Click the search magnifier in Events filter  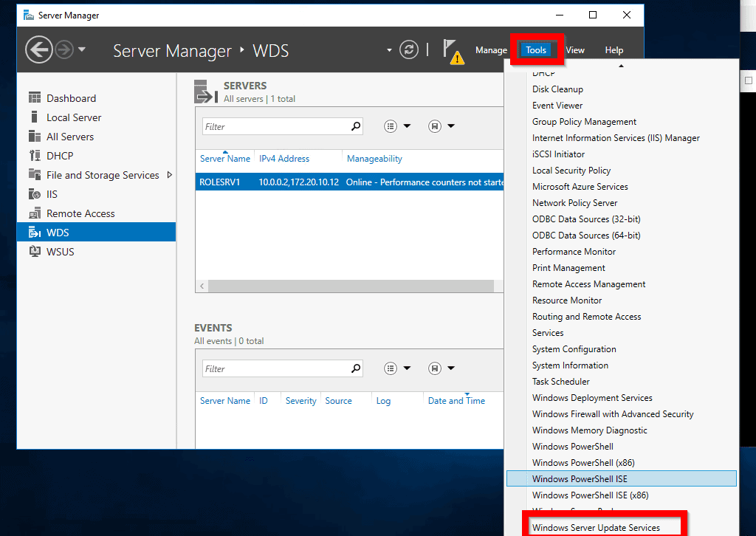coord(356,368)
